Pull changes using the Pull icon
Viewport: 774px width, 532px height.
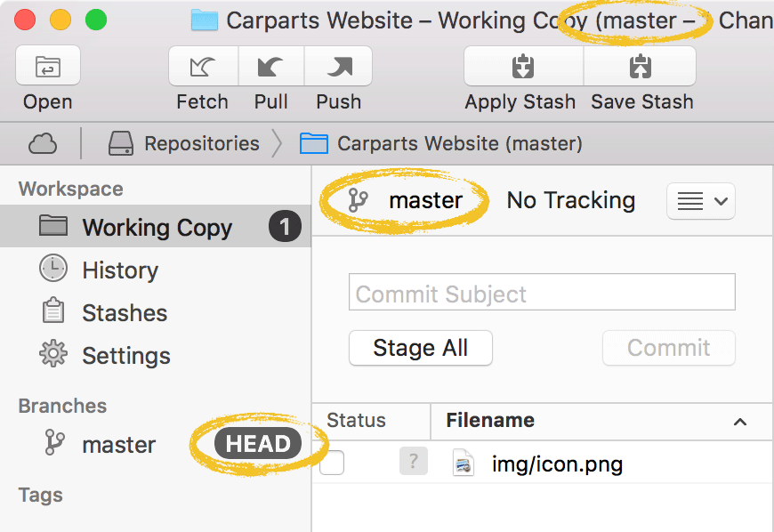[x=270, y=67]
